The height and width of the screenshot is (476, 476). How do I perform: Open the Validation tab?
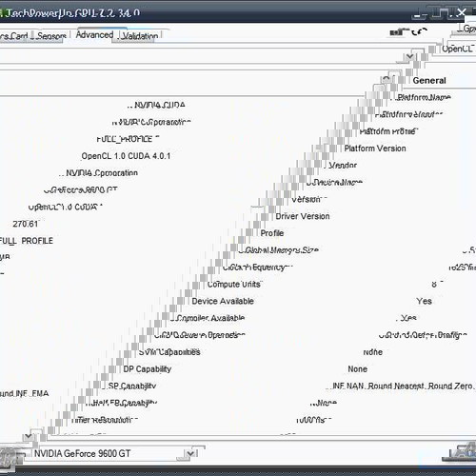point(140,36)
